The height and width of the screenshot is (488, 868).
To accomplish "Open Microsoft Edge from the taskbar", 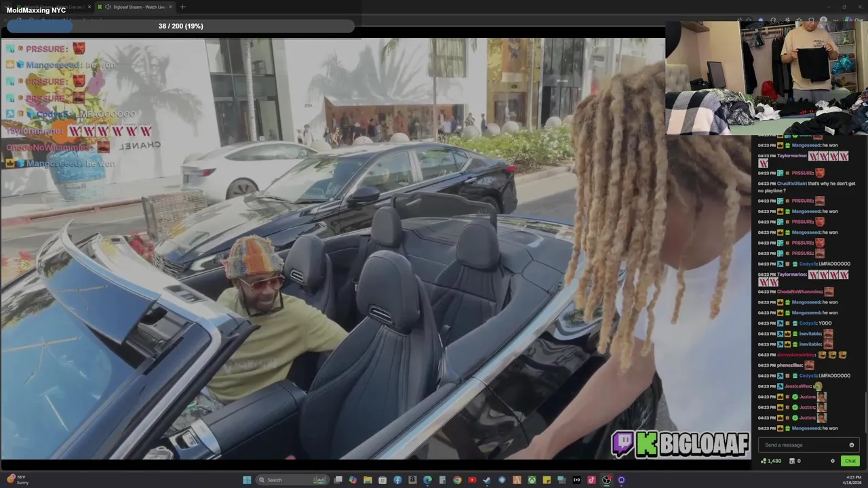I will 427,480.
